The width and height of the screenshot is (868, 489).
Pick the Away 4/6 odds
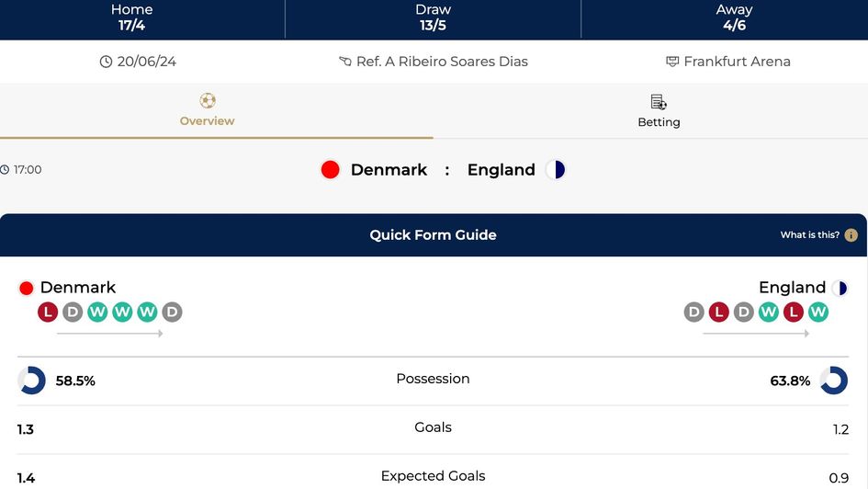coord(734,17)
